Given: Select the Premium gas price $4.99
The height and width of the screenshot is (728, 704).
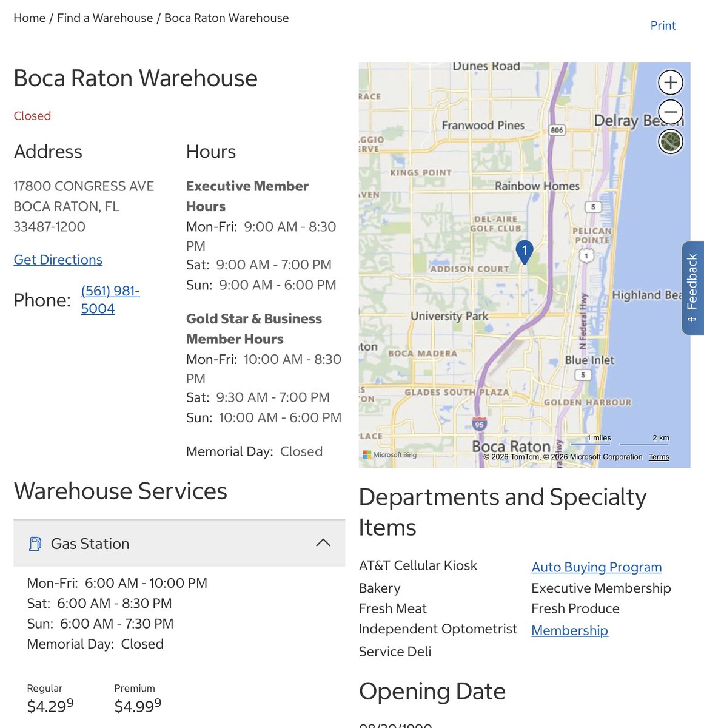Looking at the screenshot, I should pos(138,706).
